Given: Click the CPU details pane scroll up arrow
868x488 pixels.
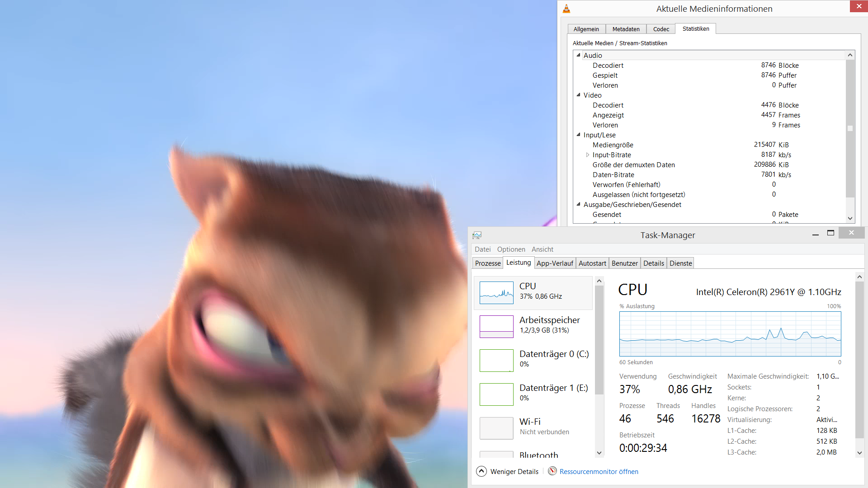Looking at the screenshot, I should 859,277.
